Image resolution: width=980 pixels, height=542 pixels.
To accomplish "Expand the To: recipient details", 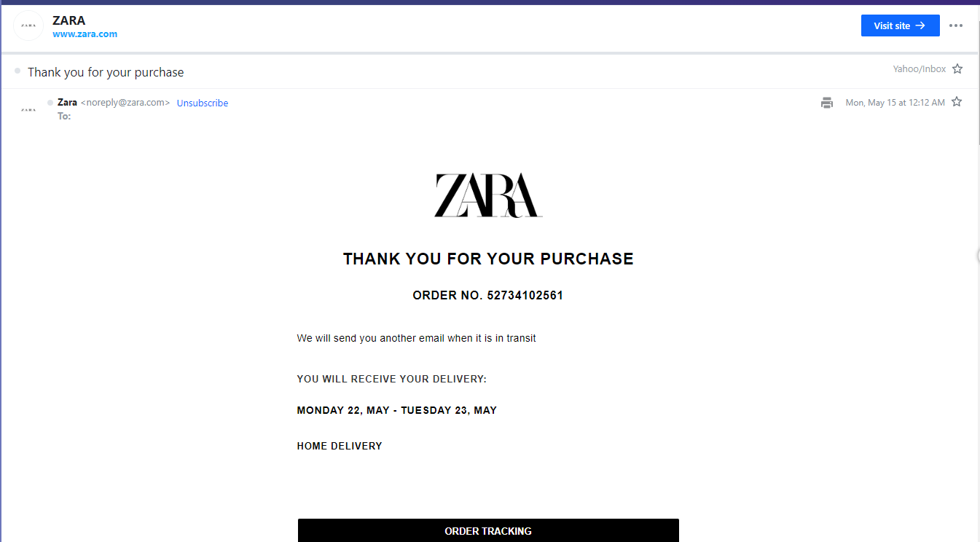I will point(64,117).
